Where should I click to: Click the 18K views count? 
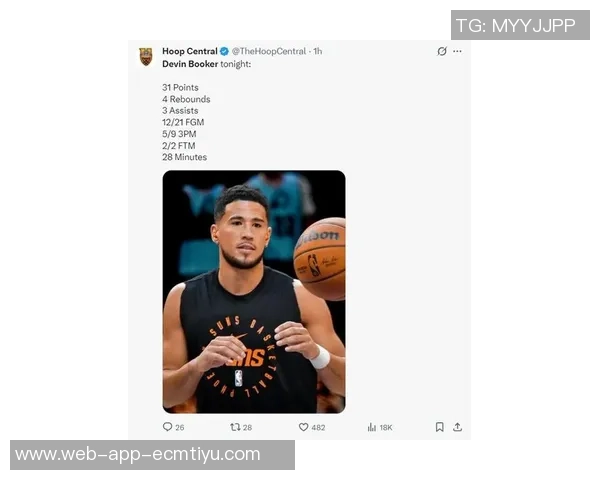pyautogui.click(x=386, y=428)
